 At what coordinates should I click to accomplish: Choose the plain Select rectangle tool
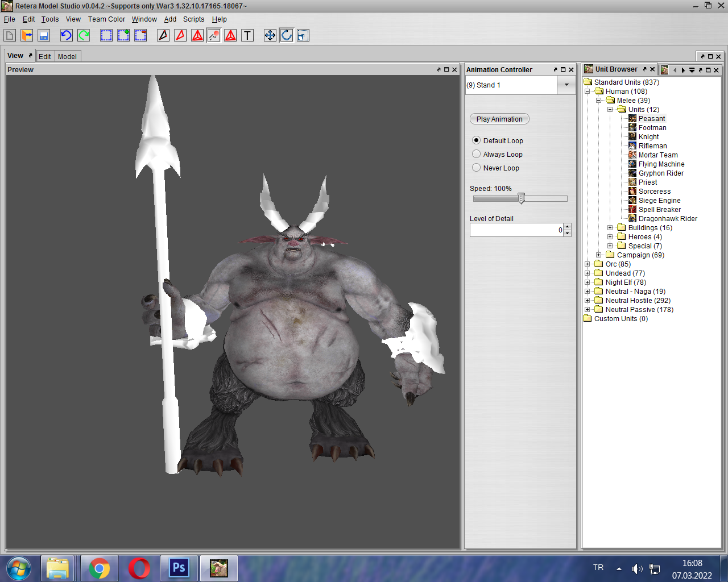coord(106,35)
